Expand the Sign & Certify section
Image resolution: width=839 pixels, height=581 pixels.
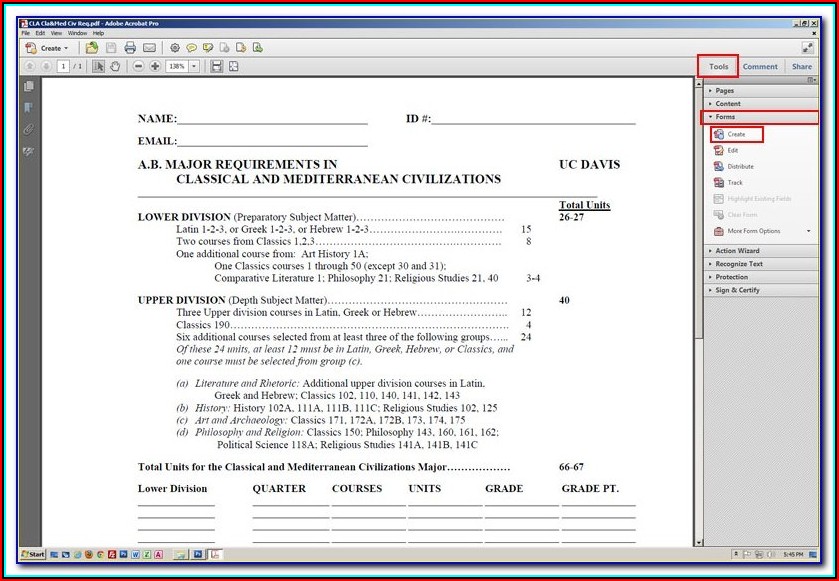(739, 290)
